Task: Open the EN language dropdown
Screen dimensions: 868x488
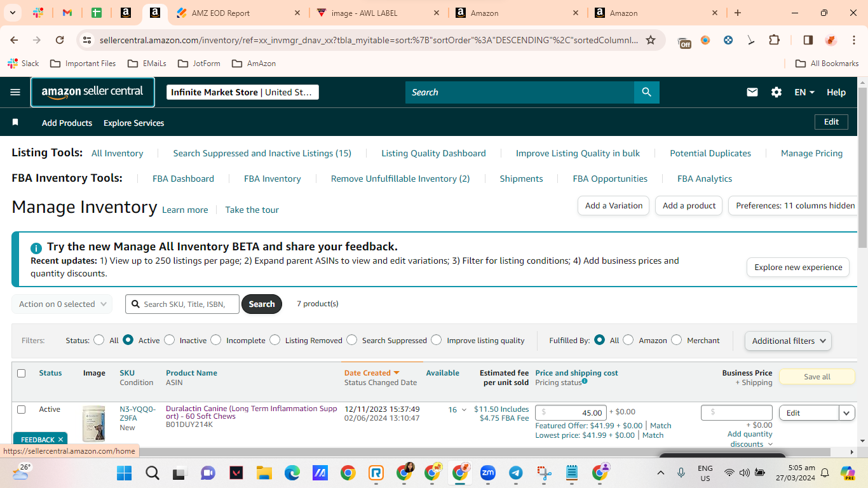Action: click(804, 92)
